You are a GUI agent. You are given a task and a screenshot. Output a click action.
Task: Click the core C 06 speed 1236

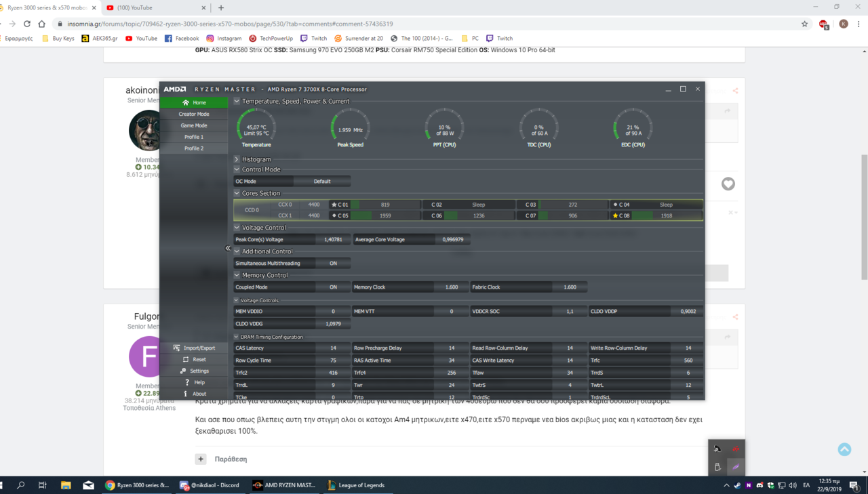pos(479,215)
